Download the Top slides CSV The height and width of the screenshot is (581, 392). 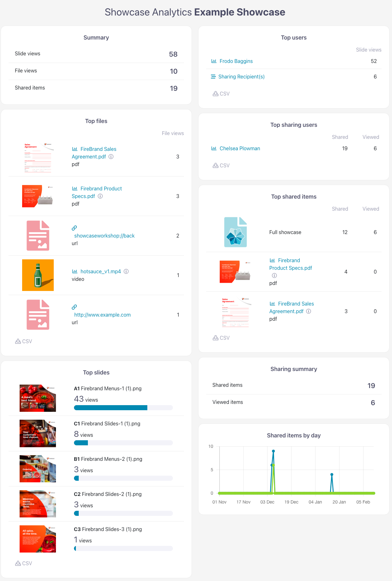coord(23,563)
